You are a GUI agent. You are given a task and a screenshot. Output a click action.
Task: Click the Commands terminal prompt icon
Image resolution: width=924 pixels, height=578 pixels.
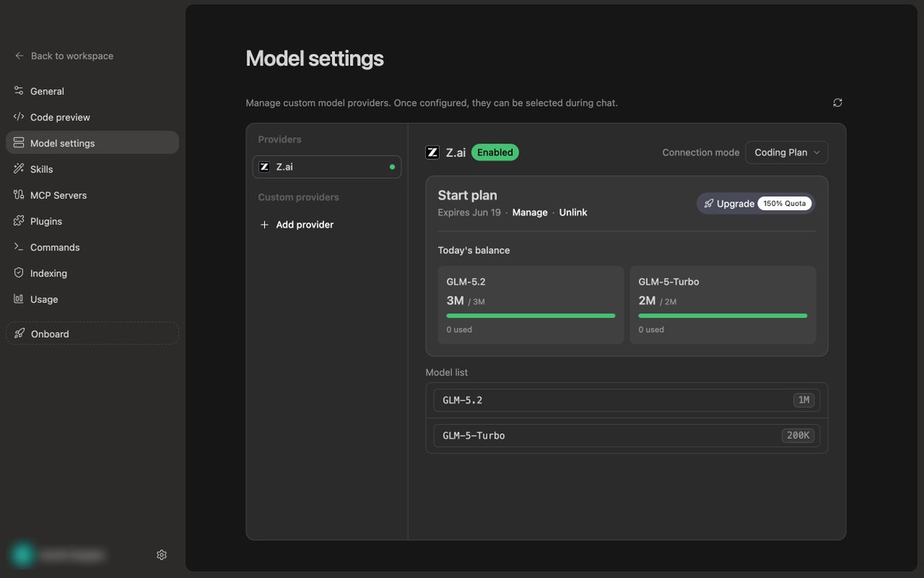pos(18,247)
